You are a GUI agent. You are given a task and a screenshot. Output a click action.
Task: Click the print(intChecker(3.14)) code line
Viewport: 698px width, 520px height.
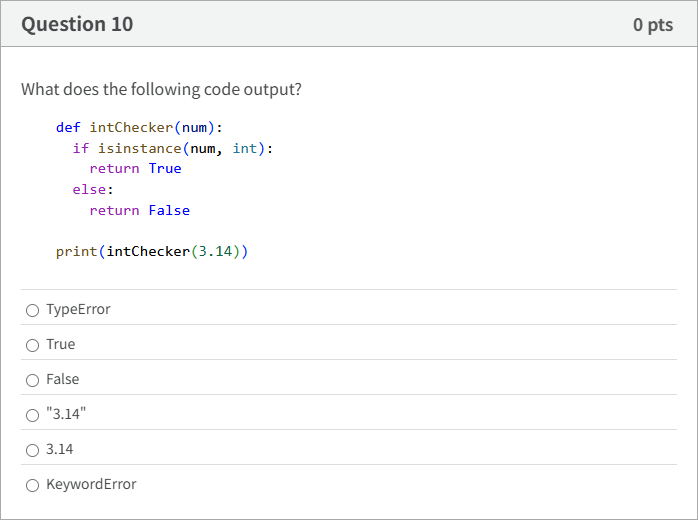(x=152, y=252)
